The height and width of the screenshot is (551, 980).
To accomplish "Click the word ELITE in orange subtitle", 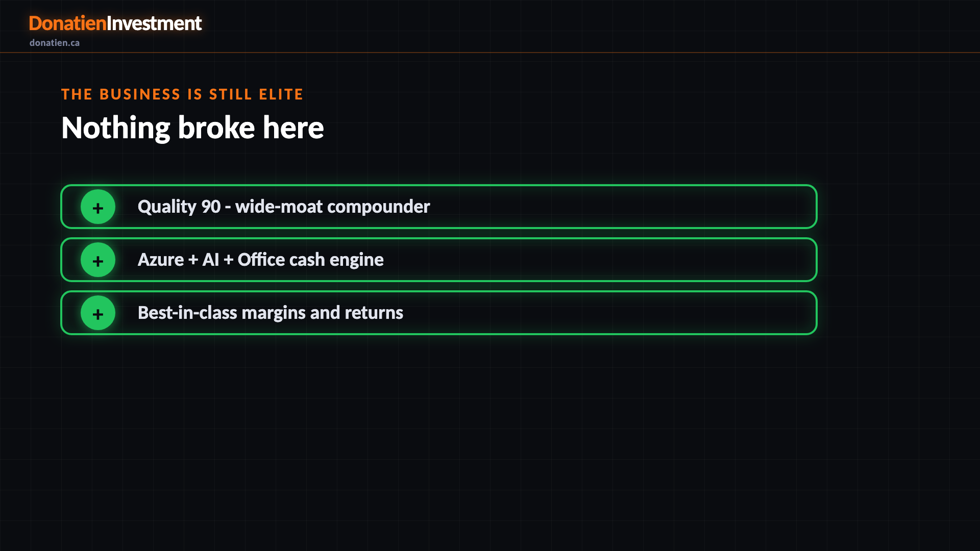I will pyautogui.click(x=281, y=94).
